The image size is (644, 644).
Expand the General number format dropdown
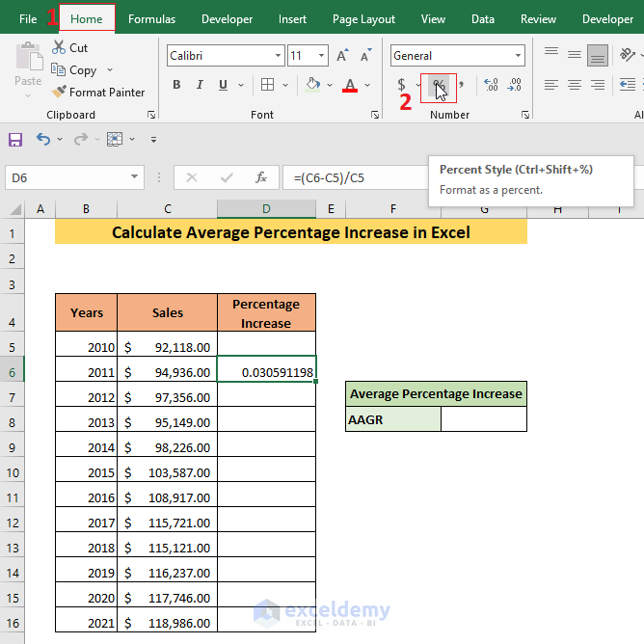pyautogui.click(x=518, y=56)
